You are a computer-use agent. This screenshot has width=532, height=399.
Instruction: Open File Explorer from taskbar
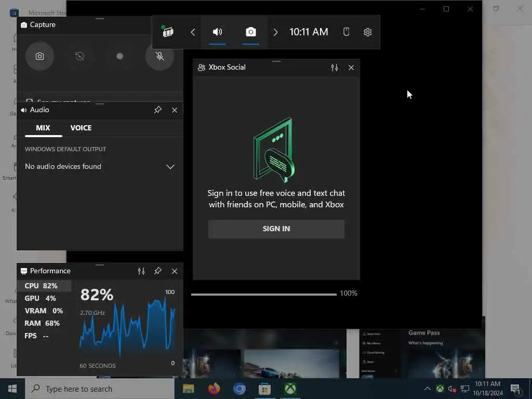click(188, 389)
